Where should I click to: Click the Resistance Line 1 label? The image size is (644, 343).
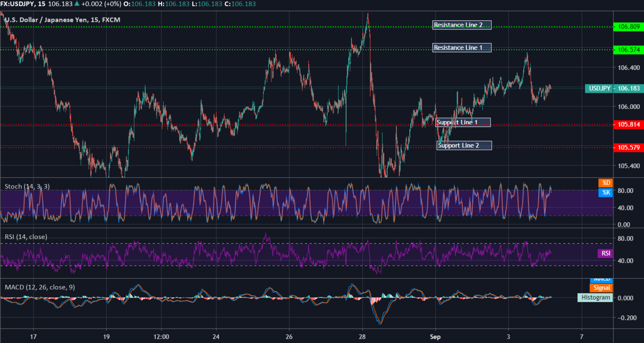(x=462, y=48)
